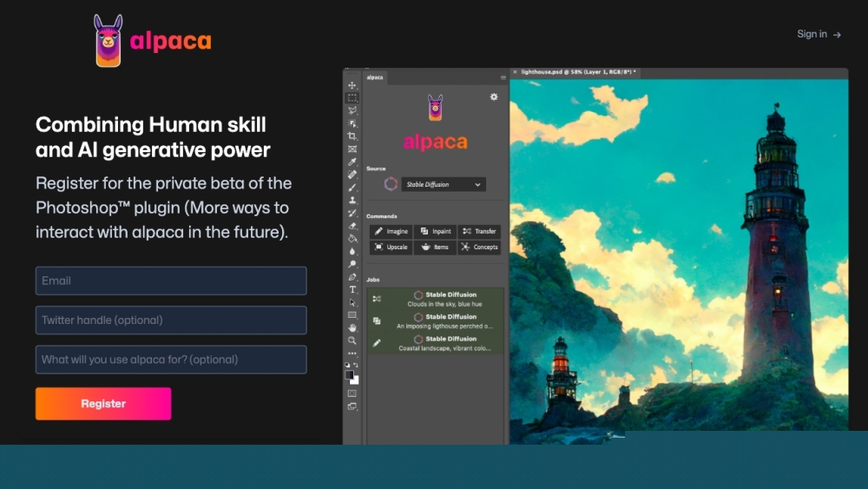The width and height of the screenshot is (868, 489).
Task: Select the Clone Stamp tool
Action: tap(352, 201)
